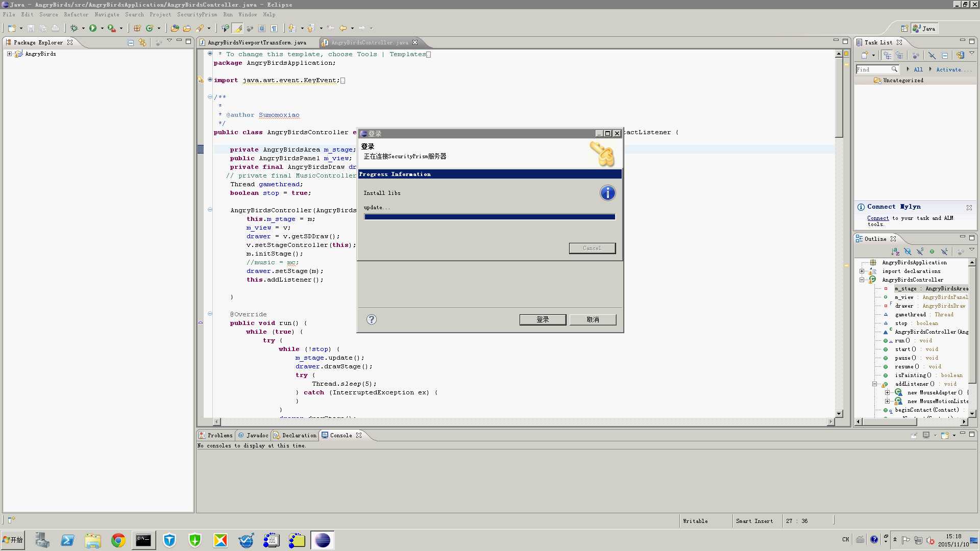Open Outline view menu triangle

click(x=972, y=249)
